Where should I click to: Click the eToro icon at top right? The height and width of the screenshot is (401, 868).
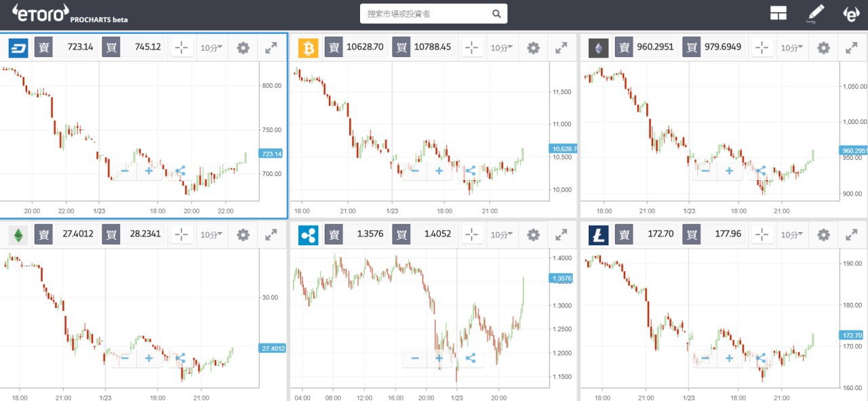[850, 14]
